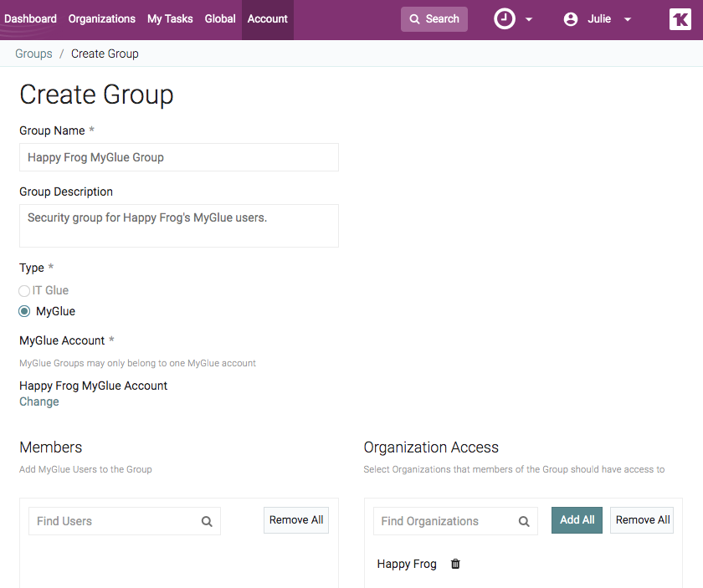Screen dimensions: 703x588
Task: Click the clock icon in top bar
Action: (505, 19)
